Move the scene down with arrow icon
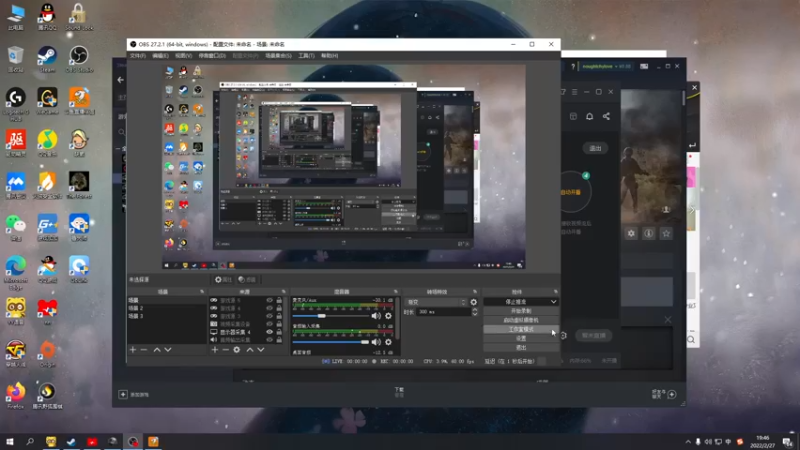Viewport: 800px width, 450px height. [168, 349]
